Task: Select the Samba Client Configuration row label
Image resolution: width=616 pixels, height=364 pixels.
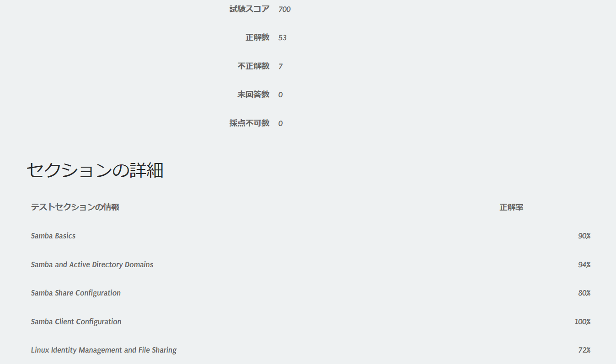Action: pyautogui.click(x=76, y=322)
